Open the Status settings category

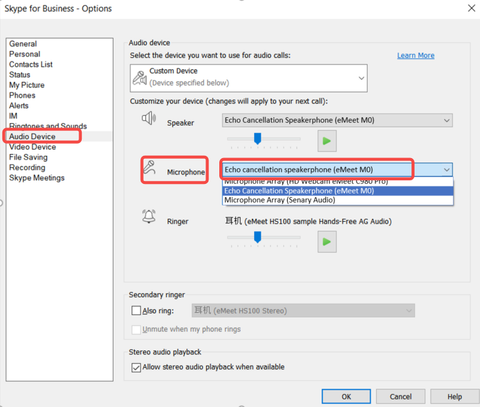(20, 75)
